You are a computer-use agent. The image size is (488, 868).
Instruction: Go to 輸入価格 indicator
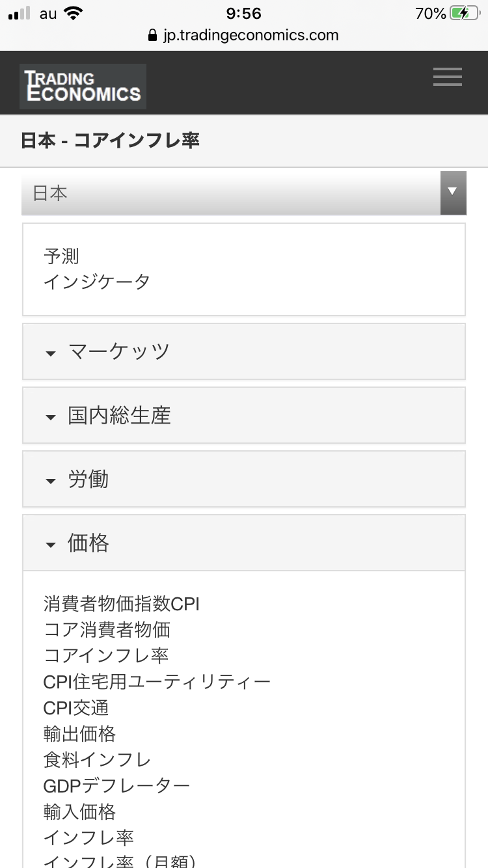tap(79, 812)
